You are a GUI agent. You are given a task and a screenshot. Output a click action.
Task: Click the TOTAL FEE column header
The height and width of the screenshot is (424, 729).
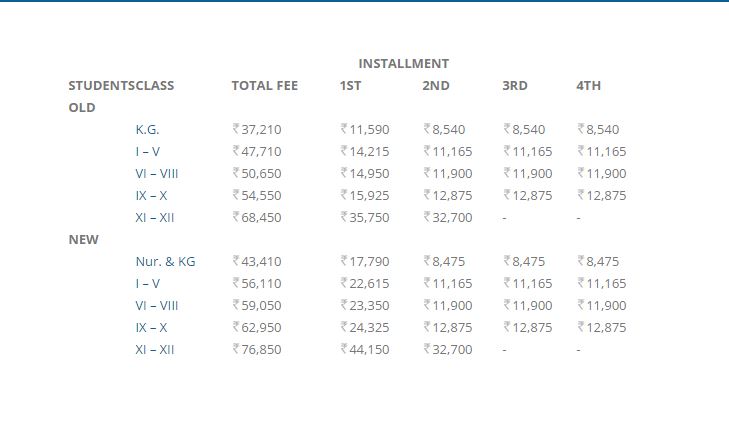(x=264, y=85)
